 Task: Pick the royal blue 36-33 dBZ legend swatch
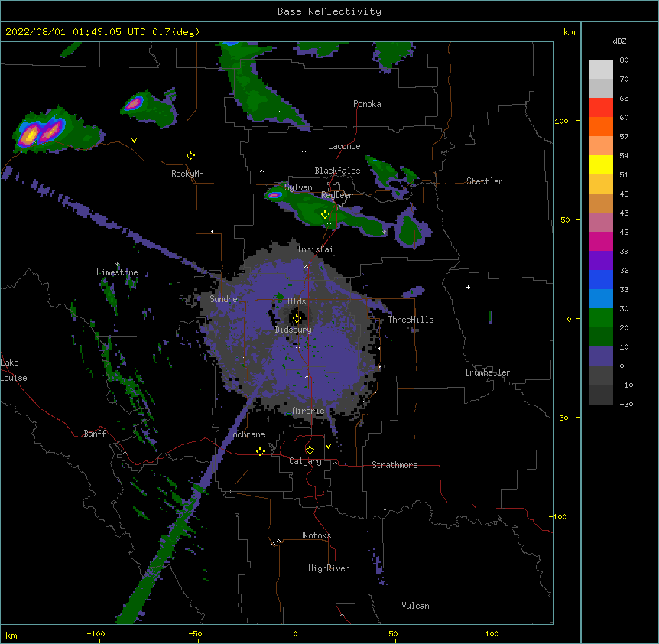pos(601,279)
